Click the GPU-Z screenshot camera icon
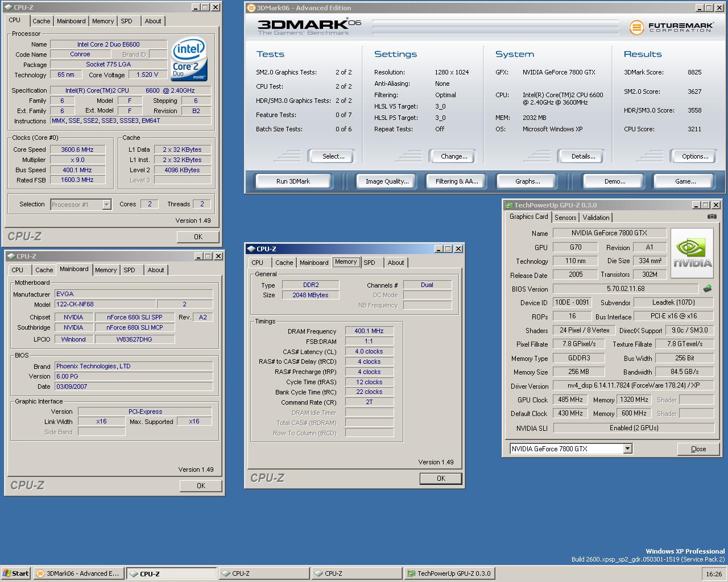The width and height of the screenshot is (728, 582). (712, 217)
